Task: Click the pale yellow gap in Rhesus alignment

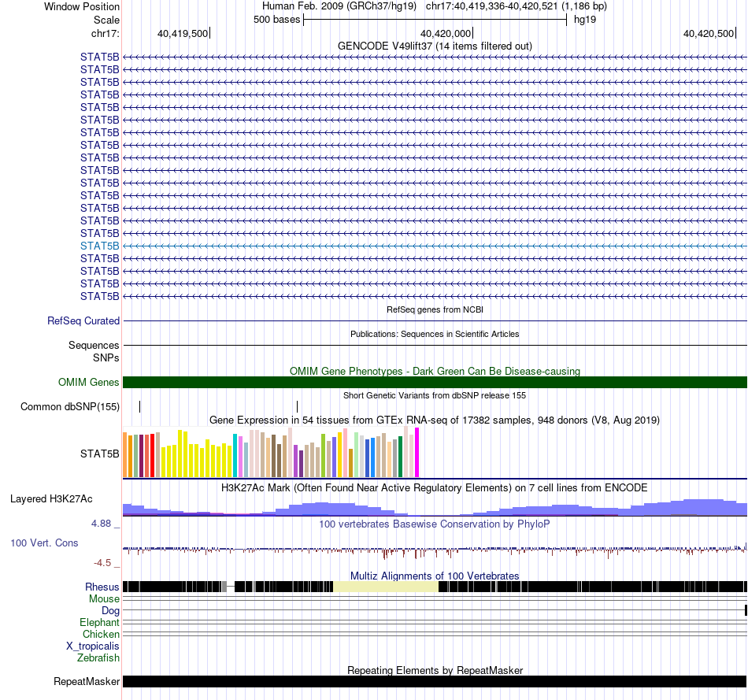Action: [x=386, y=587]
